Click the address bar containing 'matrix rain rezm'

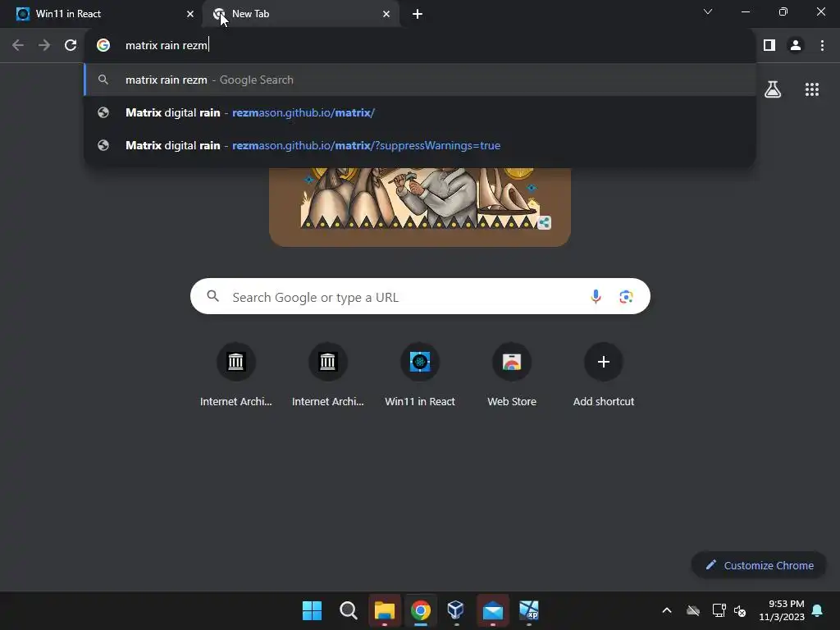(420, 45)
